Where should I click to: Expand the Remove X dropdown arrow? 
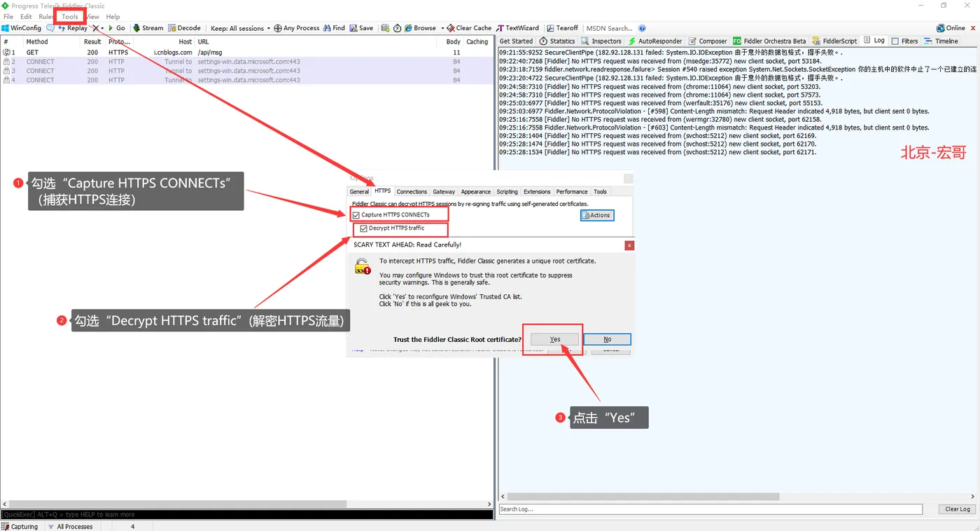(x=102, y=28)
